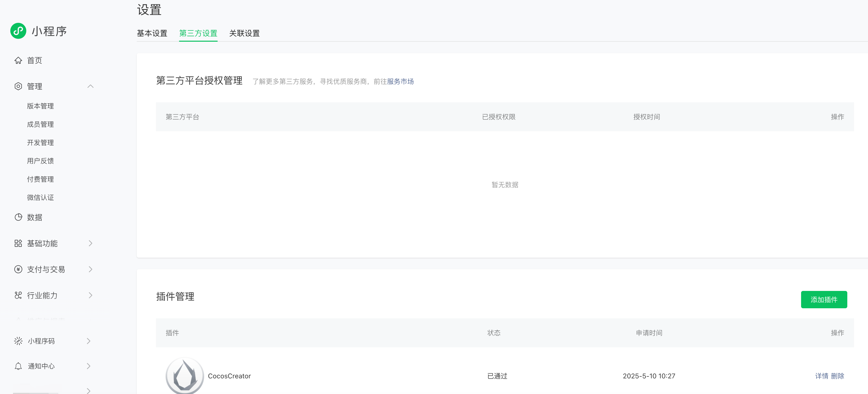Click the pie chart icon beside 数据
This screenshot has height=394, width=868.
pos(18,217)
